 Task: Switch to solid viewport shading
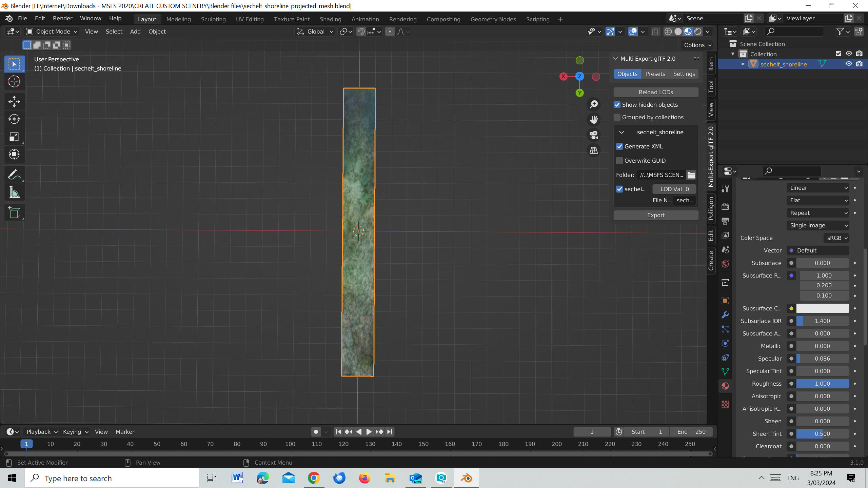tap(678, 32)
